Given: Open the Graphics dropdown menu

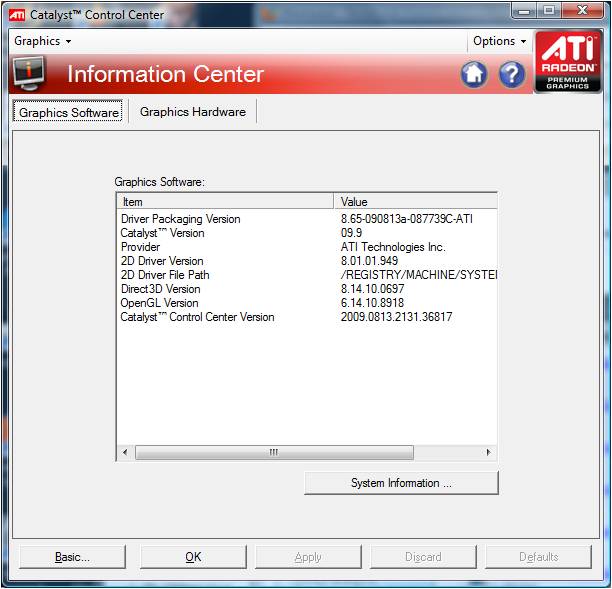Looking at the screenshot, I should (43, 41).
